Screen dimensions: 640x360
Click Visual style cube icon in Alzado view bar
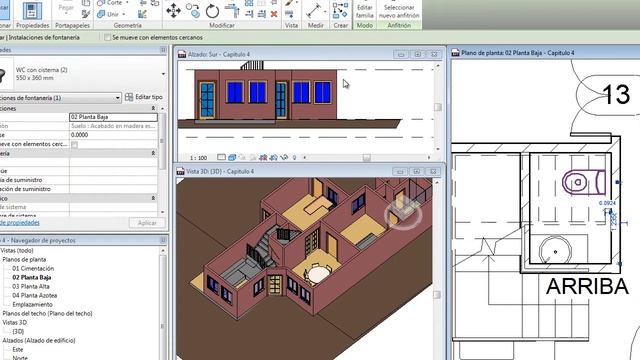coord(232,157)
